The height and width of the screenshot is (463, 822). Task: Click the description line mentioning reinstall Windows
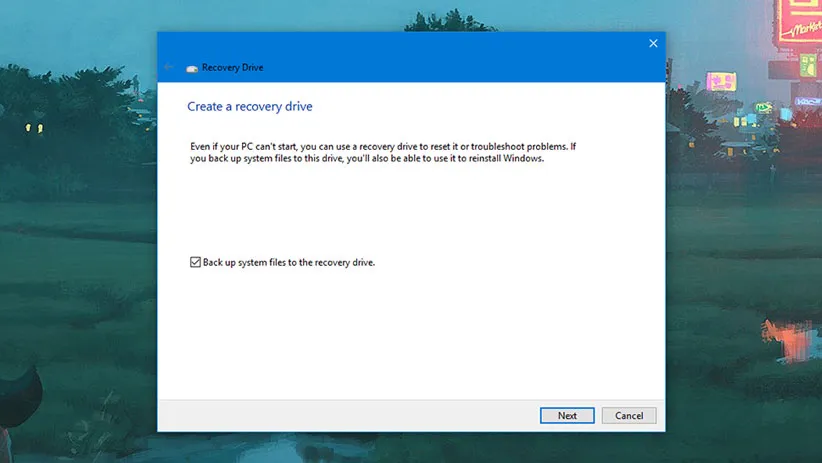(366, 158)
